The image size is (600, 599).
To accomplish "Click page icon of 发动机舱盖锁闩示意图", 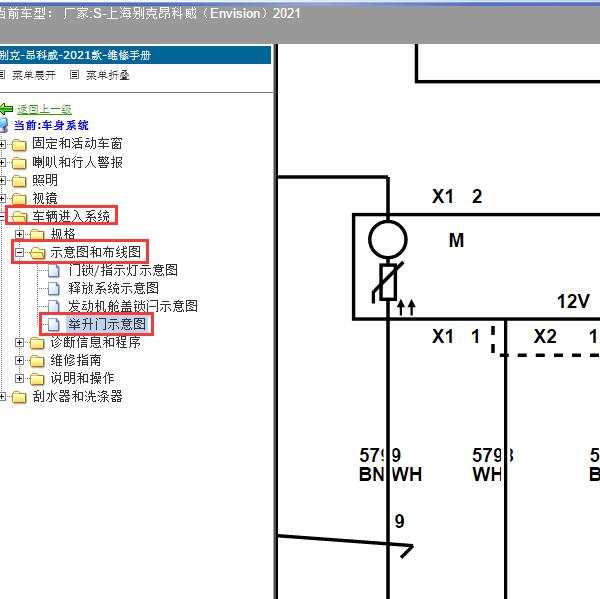I will point(54,306).
